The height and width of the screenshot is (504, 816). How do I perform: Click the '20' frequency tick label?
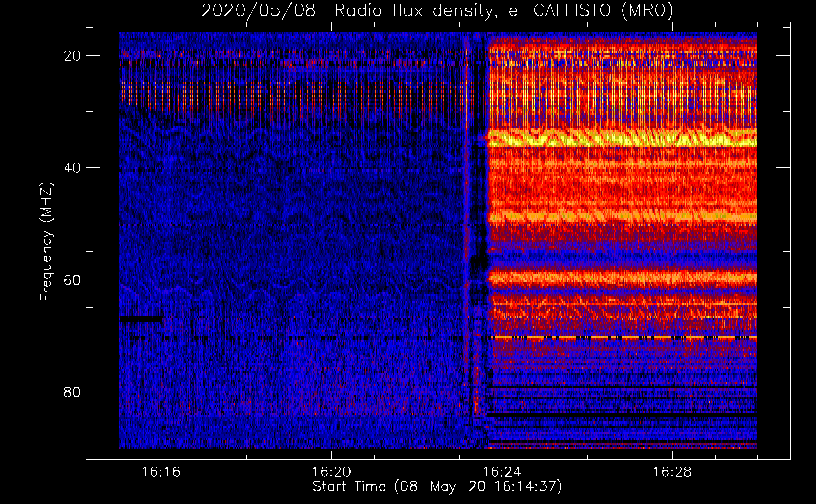(73, 56)
